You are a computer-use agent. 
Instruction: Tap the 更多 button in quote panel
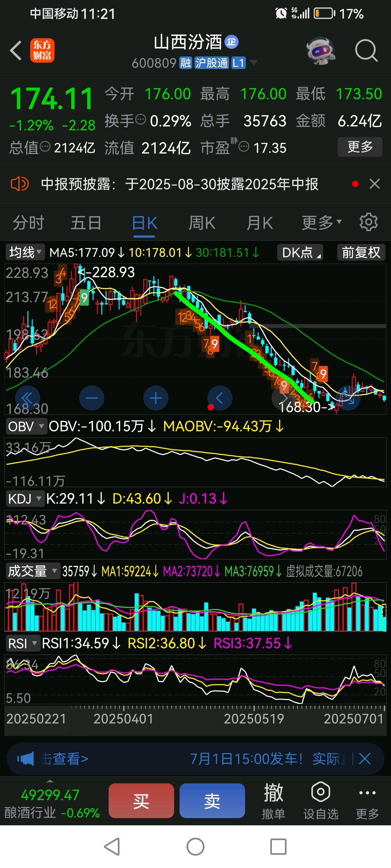point(360,146)
